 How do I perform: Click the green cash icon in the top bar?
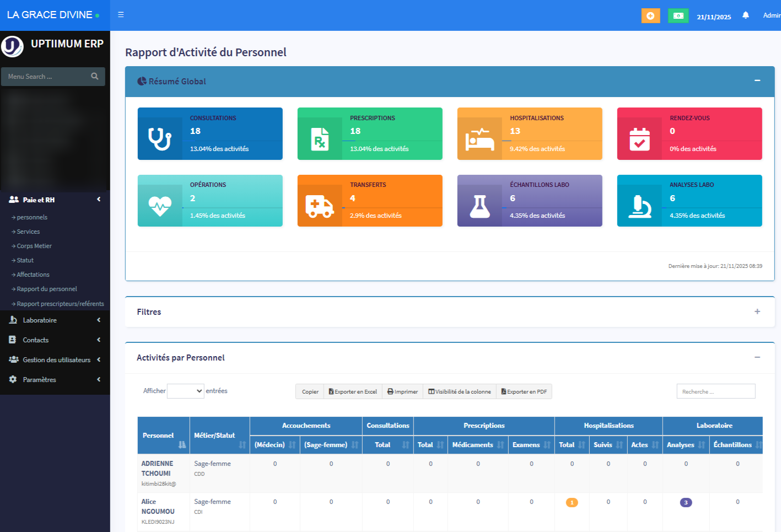tap(678, 15)
